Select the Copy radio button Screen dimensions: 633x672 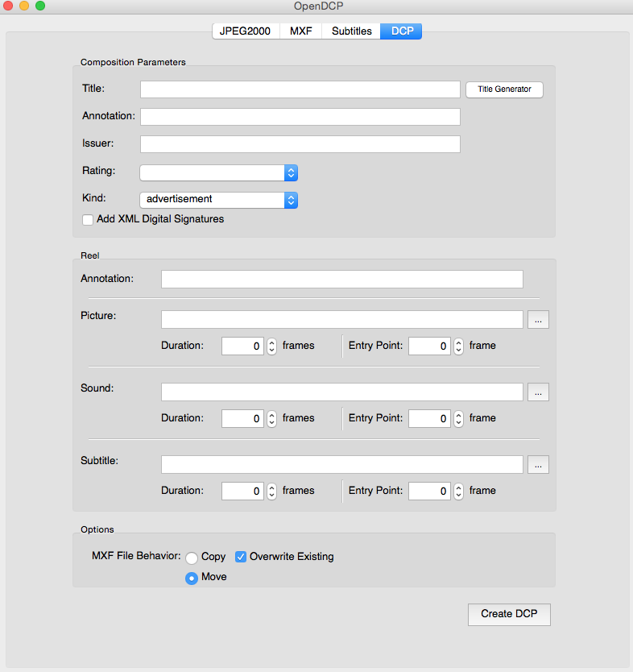pos(192,558)
